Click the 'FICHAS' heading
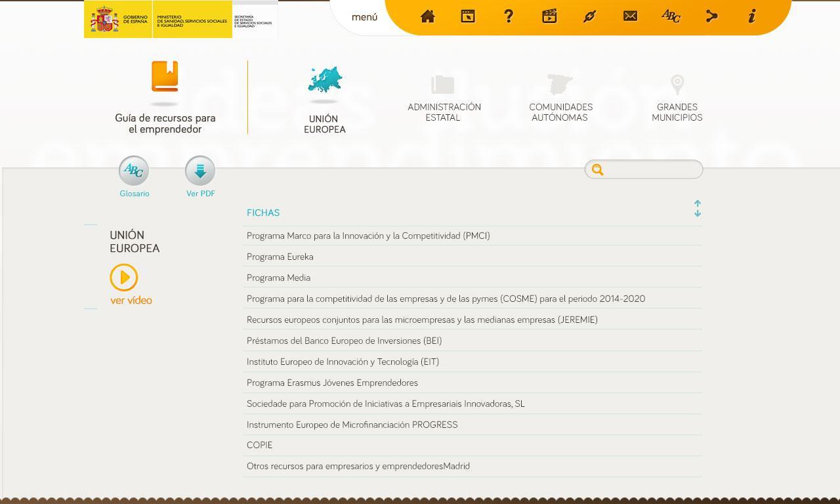Screen dimensions: 840x504 (263, 213)
